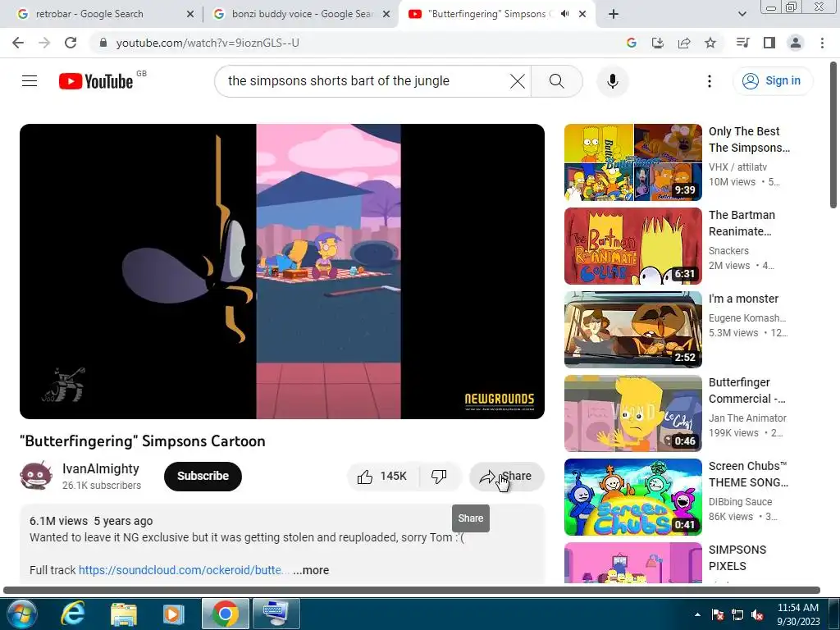Close the retrobar tab

point(190,15)
